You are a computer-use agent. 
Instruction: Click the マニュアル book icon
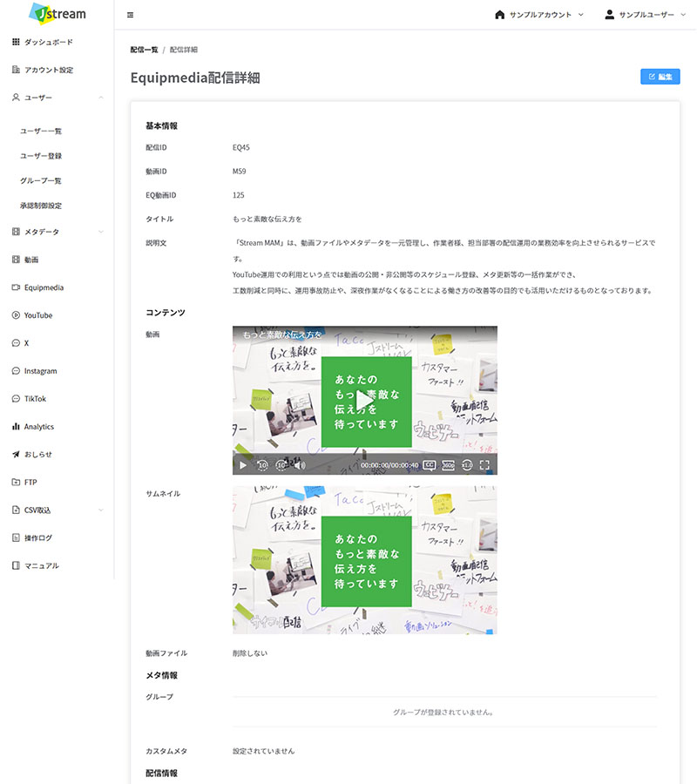click(16, 565)
